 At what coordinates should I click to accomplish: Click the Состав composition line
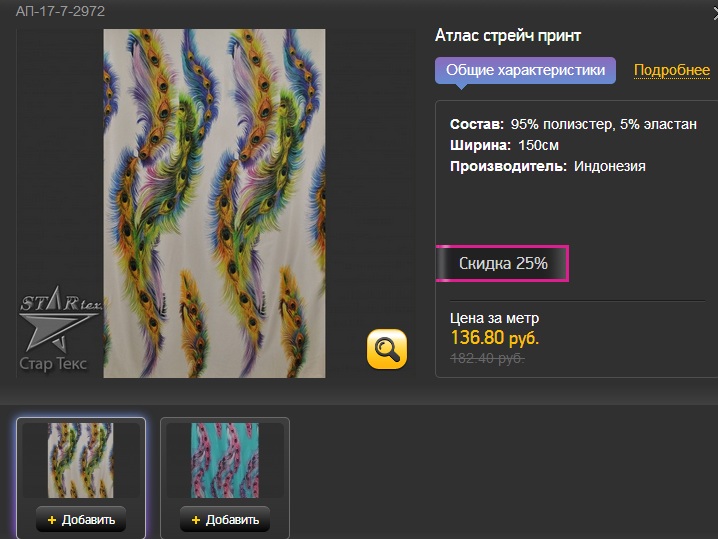(573, 124)
